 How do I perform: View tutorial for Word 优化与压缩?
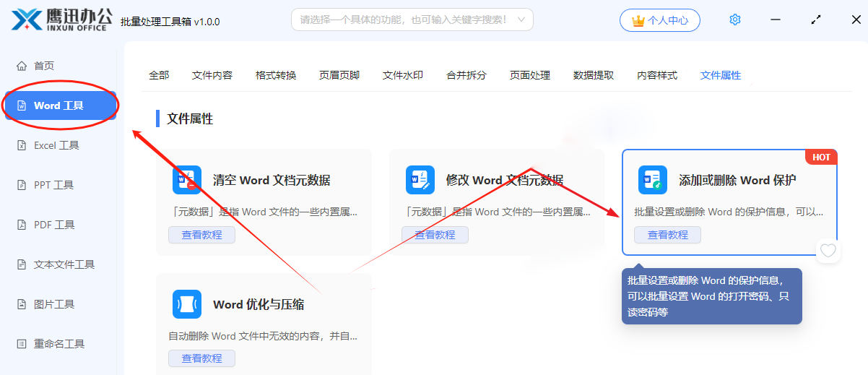202,358
